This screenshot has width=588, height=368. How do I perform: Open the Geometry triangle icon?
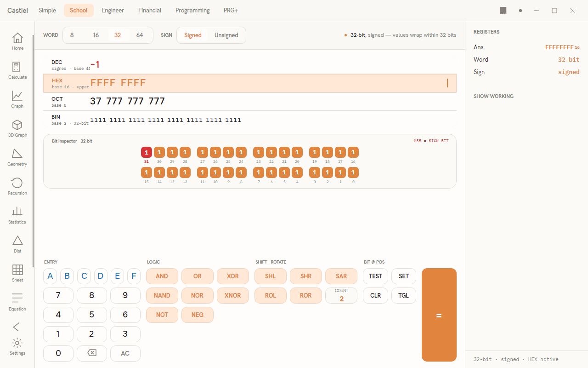click(17, 154)
